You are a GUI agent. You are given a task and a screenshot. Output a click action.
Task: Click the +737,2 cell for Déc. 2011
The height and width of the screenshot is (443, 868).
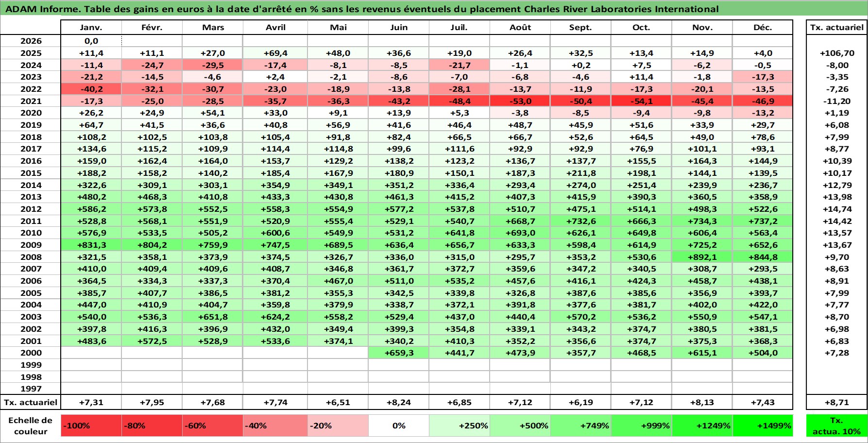pyautogui.click(x=763, y=221)
